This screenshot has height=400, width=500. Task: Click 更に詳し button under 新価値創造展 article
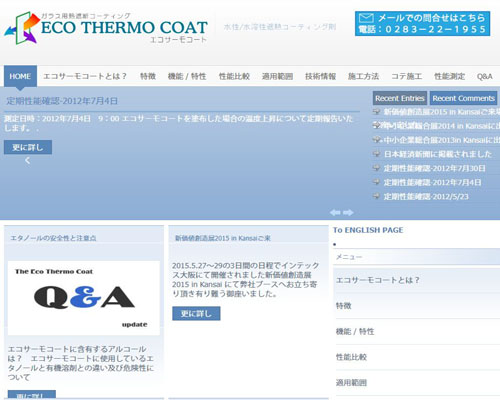196,313
